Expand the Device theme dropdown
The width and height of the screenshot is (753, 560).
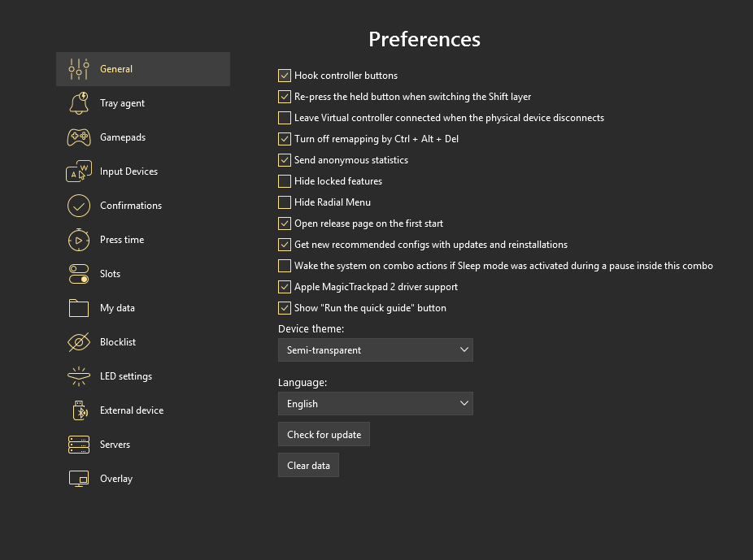click(375, 350)
